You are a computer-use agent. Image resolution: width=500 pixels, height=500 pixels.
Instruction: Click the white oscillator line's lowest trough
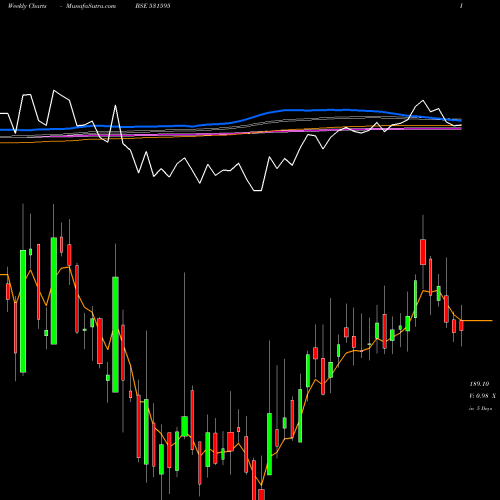click(x=258, y=190)
